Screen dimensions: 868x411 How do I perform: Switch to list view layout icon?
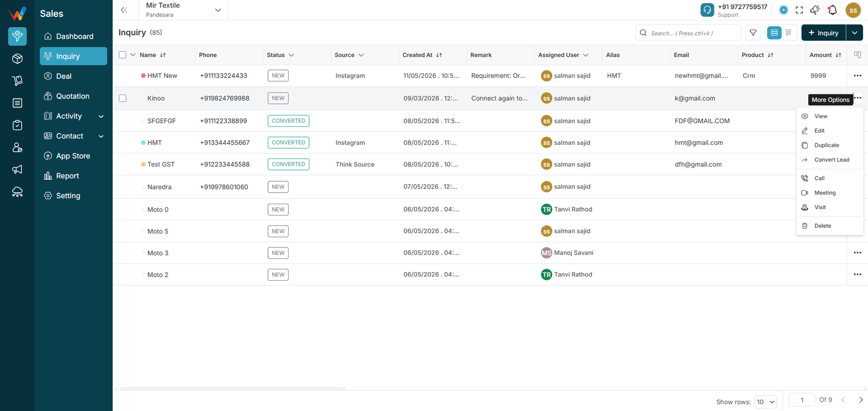tap(774, 33)
